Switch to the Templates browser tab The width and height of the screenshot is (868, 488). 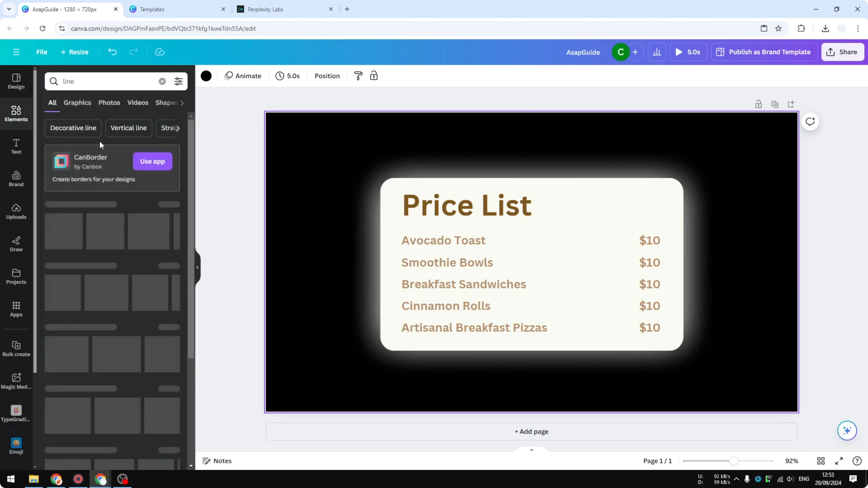click(178, 9)
